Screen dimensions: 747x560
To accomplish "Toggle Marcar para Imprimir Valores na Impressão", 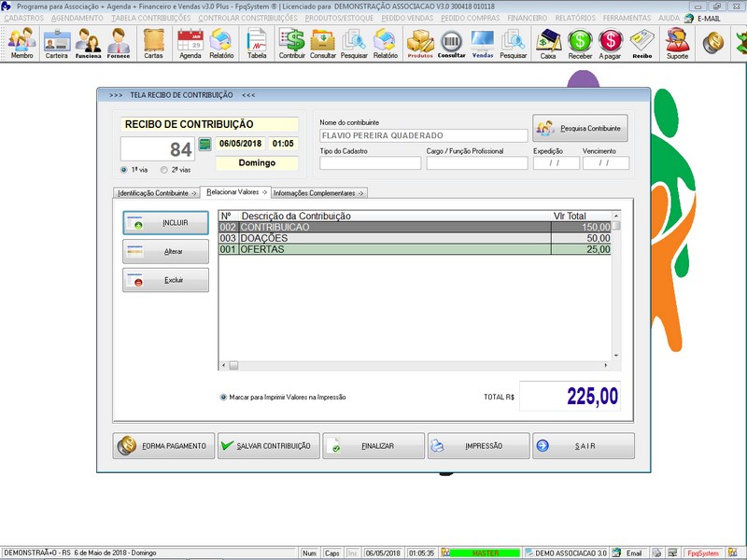I will pos(223,398).
